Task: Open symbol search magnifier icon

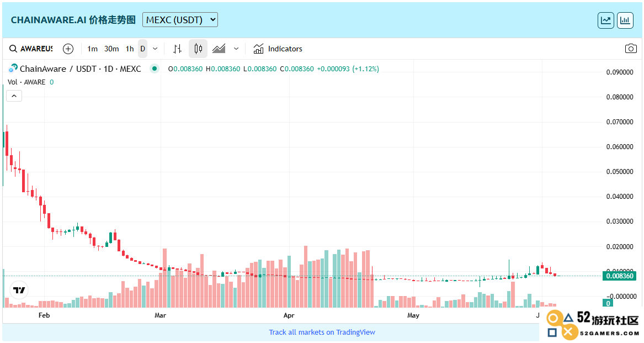Action: click(13, 49)
